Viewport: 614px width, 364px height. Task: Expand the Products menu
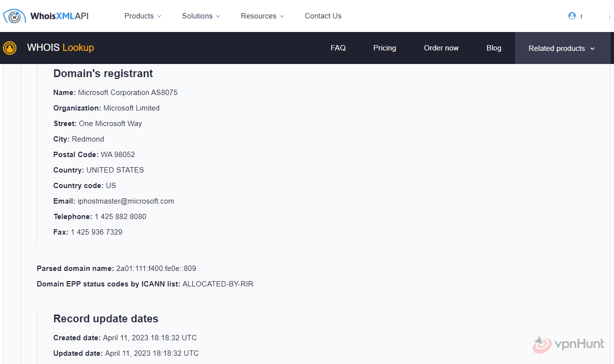142,16
